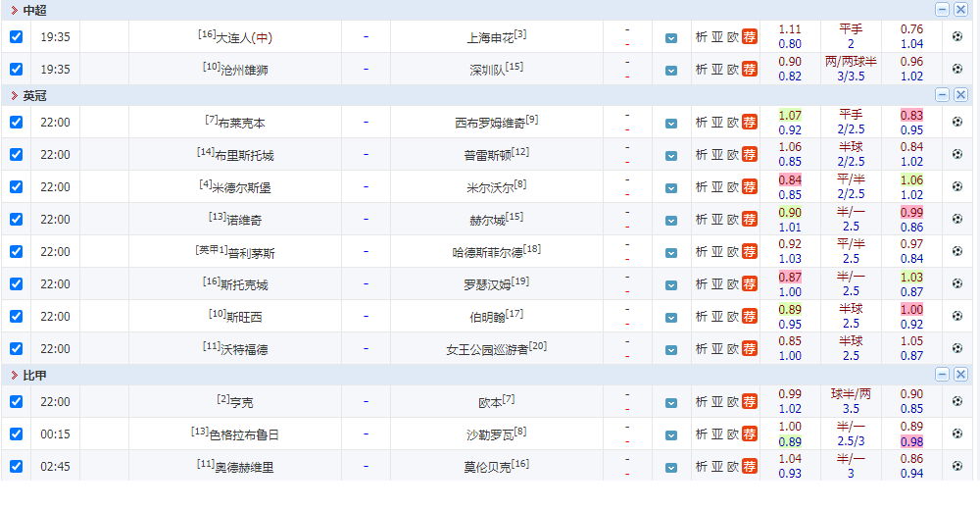This screenshot has width=980, height=510.
Task: Uncheck the 诺维奇 match checkbox
Action: pyautogui.click(x=17, y=220)
